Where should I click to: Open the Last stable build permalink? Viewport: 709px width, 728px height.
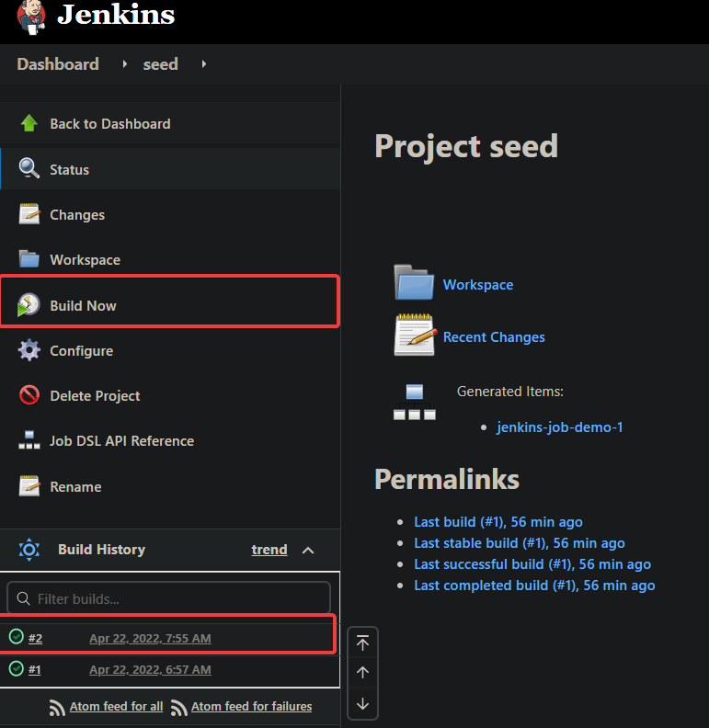click(519, 542)
